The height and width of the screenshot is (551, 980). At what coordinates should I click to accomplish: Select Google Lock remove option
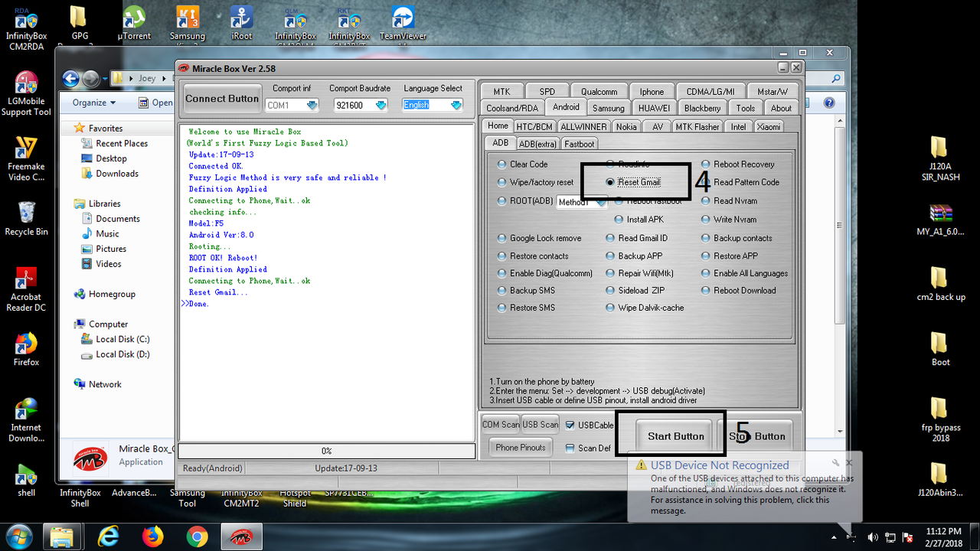tap(501, 238)
